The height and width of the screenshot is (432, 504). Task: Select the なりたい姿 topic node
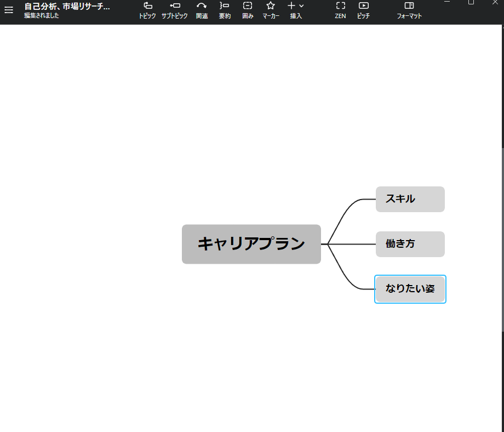coord(410,289)
